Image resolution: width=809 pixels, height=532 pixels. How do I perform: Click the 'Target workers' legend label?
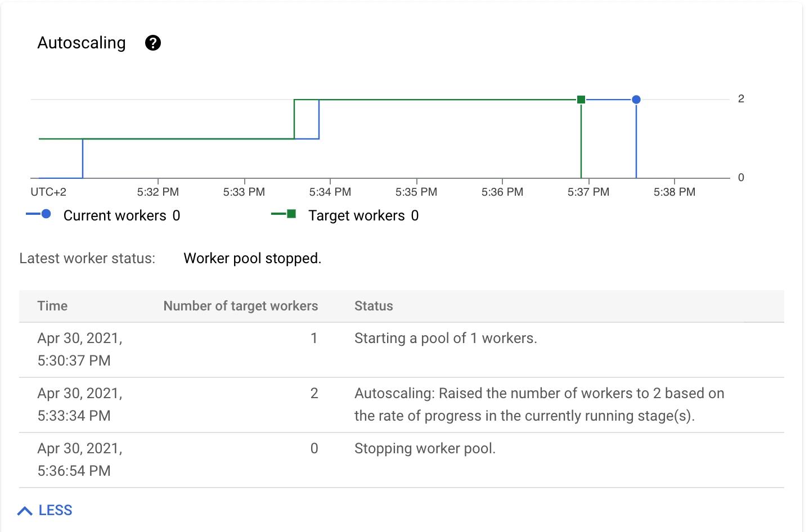356,216
